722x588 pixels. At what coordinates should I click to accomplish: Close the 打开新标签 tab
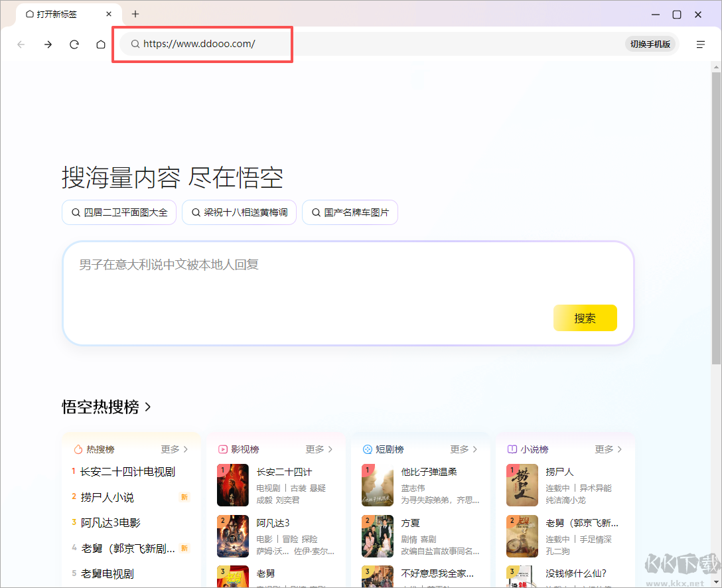[x=109, y=15]
